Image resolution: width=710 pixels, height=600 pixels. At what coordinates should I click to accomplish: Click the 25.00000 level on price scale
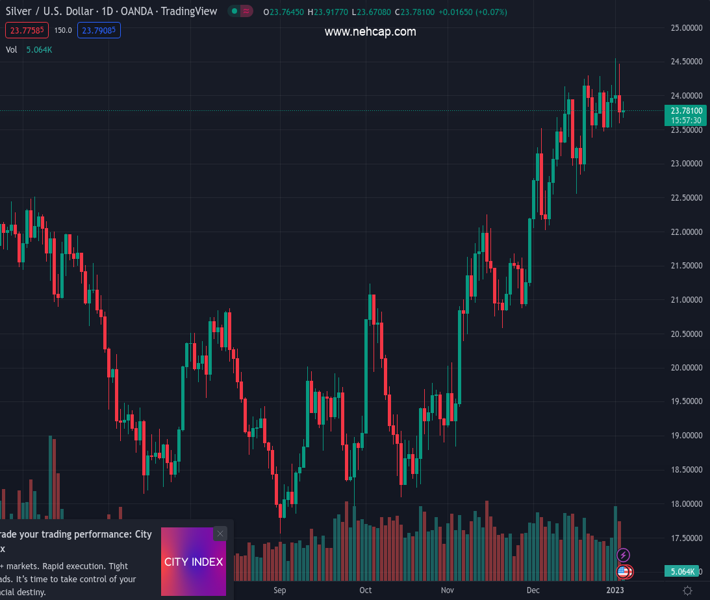pyautogui.click(x=685, y=28)
